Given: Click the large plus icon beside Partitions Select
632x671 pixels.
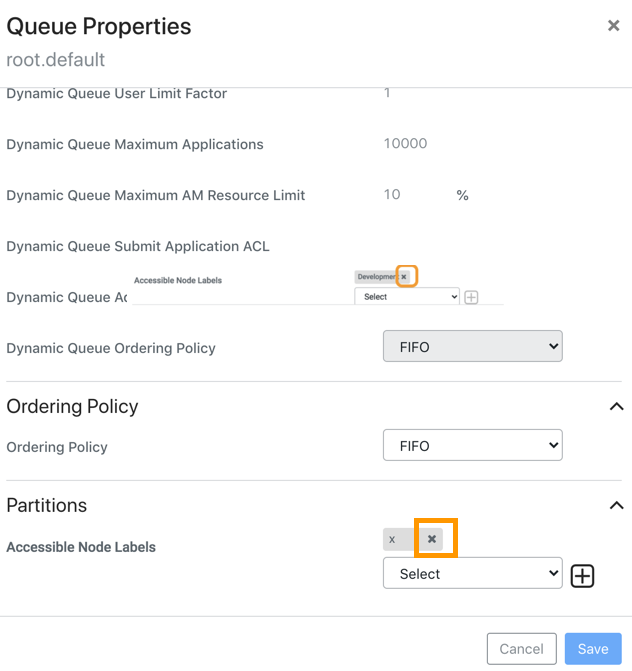Looking at the screenshot, I should [x=582, y=576].
